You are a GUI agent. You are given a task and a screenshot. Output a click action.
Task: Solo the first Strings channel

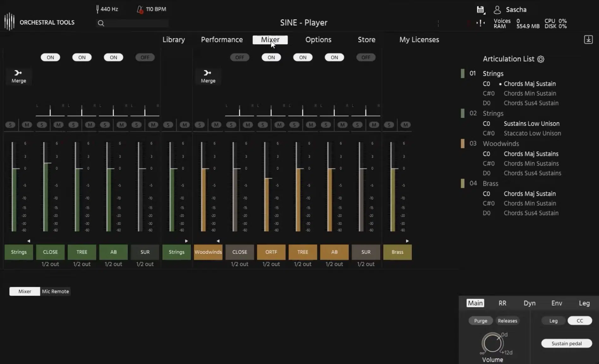(x=10, y=125)
